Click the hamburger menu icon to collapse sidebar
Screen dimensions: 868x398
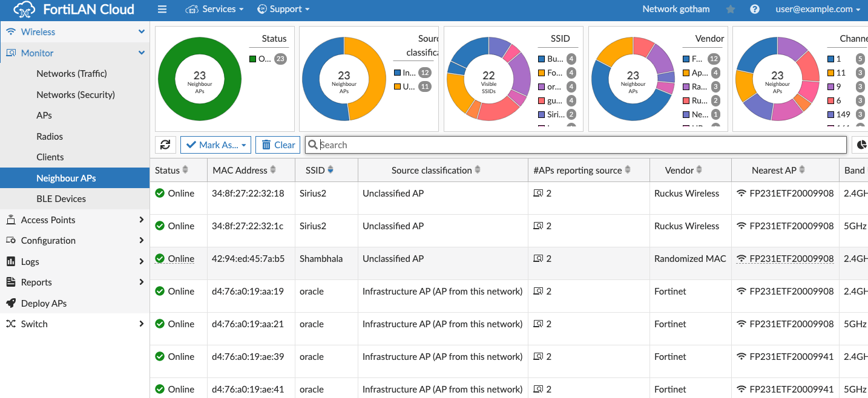162,9
